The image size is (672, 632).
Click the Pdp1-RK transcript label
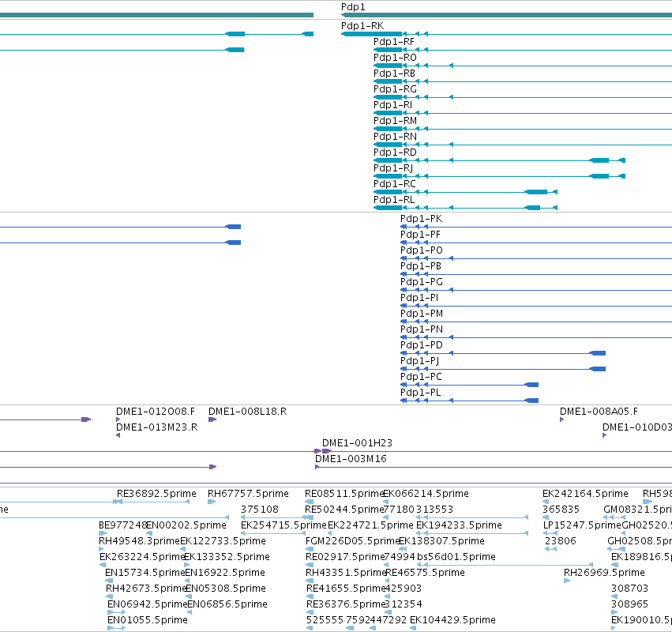[x=362, y=26]
